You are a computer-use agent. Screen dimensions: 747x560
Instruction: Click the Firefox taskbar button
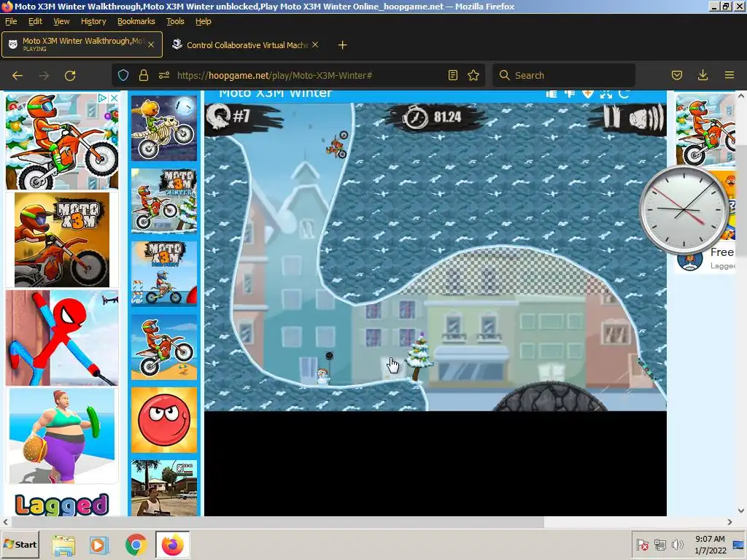[172, 545]
